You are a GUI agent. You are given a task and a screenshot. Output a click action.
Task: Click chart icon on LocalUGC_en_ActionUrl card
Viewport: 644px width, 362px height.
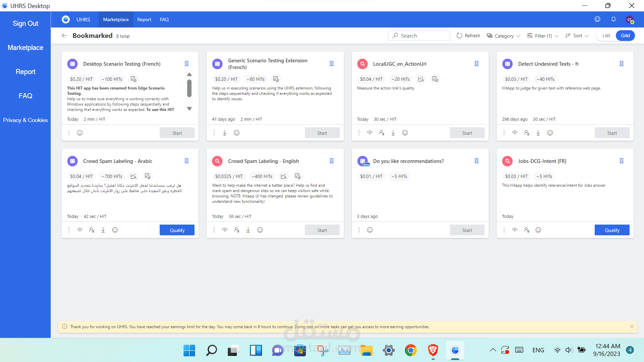(x=421, y=79)
